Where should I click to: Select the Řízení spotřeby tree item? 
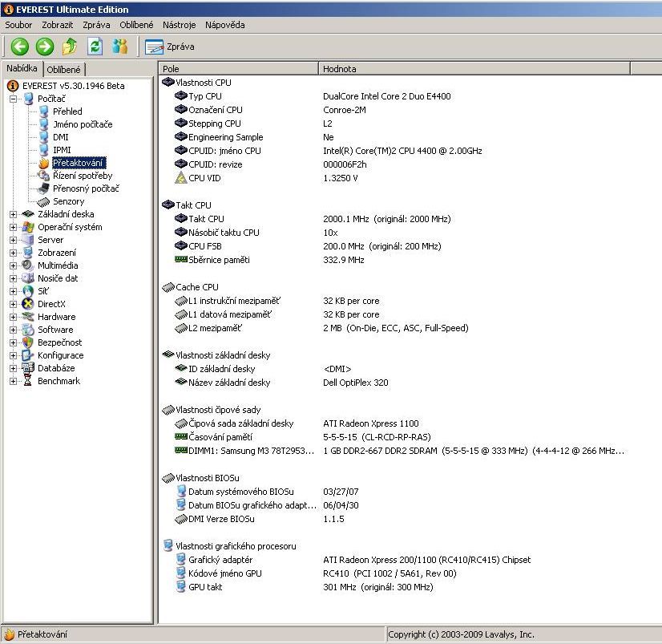[x=83, y=176]
